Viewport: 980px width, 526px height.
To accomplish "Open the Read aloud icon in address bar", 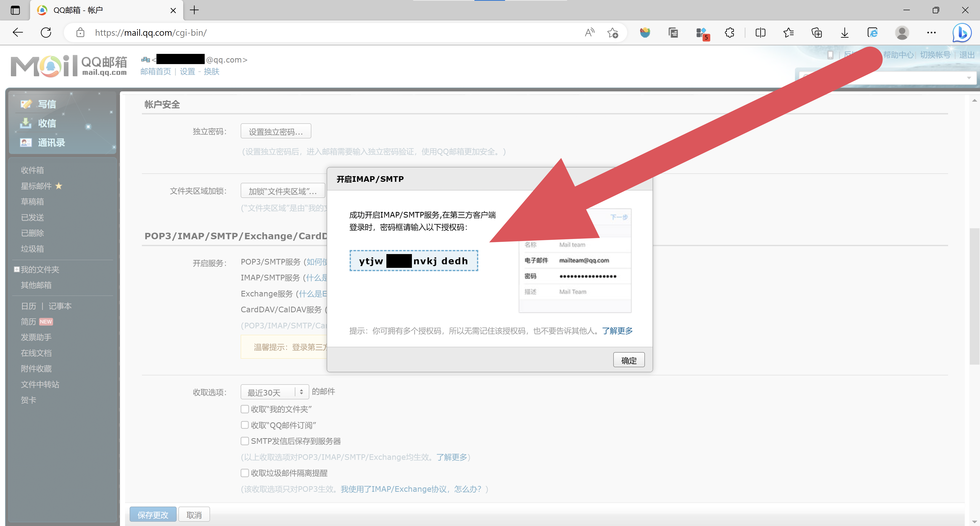I will 589,33.
